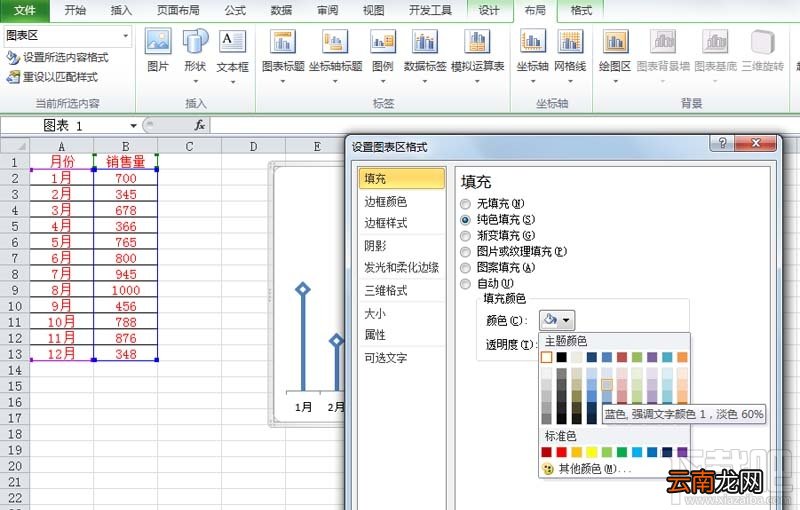This screenshot has width=800, height=510.
Task: Open 坐标轴标题 axis titles options
Action: 335,55
